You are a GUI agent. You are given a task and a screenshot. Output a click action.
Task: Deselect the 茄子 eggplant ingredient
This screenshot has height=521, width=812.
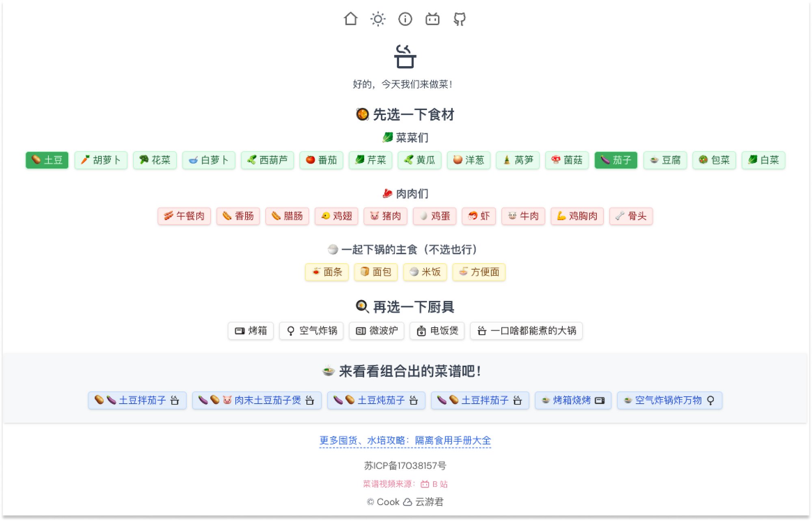pos(615,160)
